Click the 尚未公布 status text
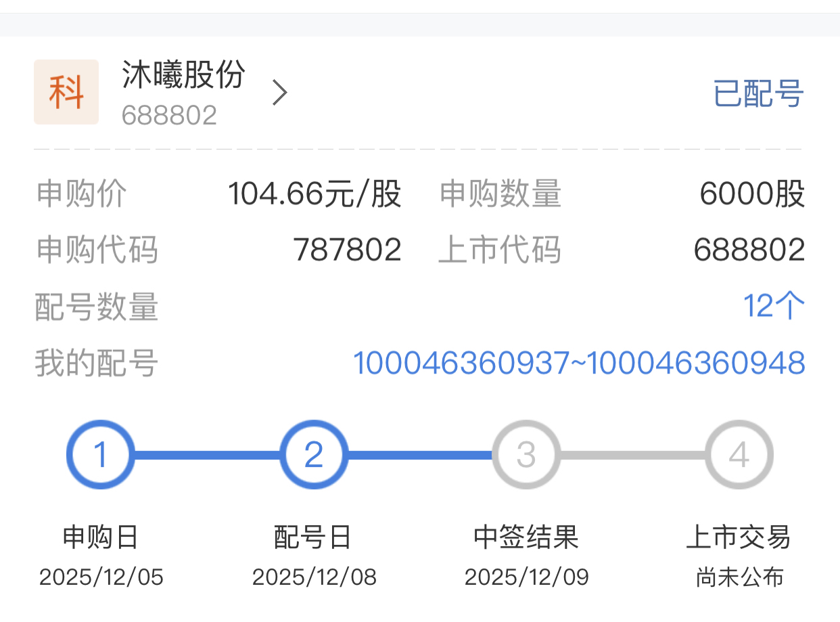This screenshot has height=622, width=840. pos(739,577)
